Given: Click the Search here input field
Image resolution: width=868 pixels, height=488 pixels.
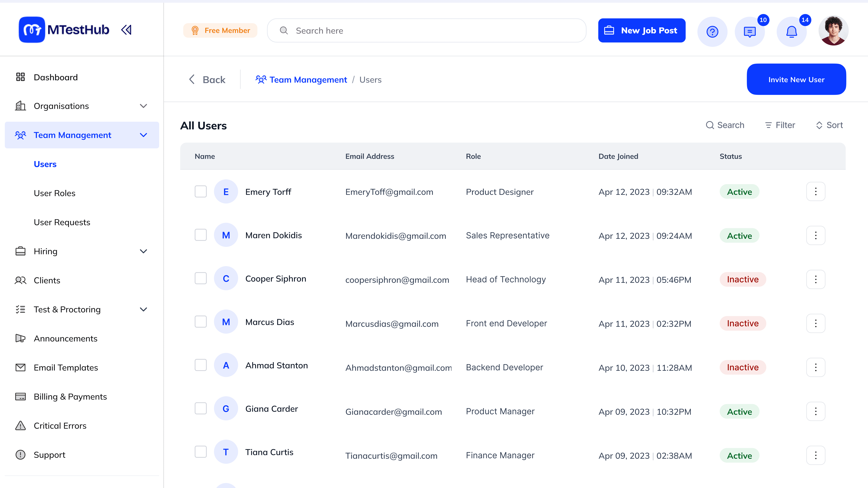Looking at the screenshot, I should pyautogui.click(x=427, y=31).
